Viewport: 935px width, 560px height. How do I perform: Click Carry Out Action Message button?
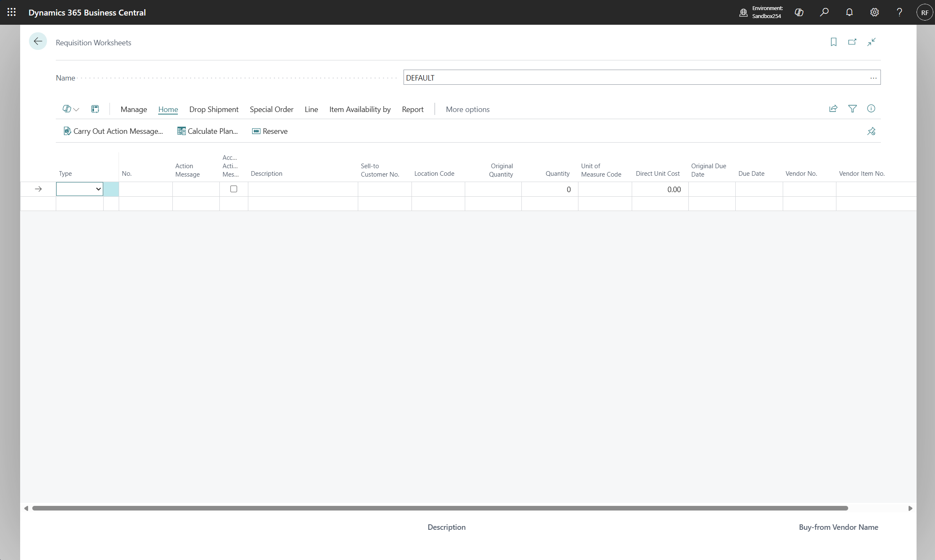coord(113,131)
